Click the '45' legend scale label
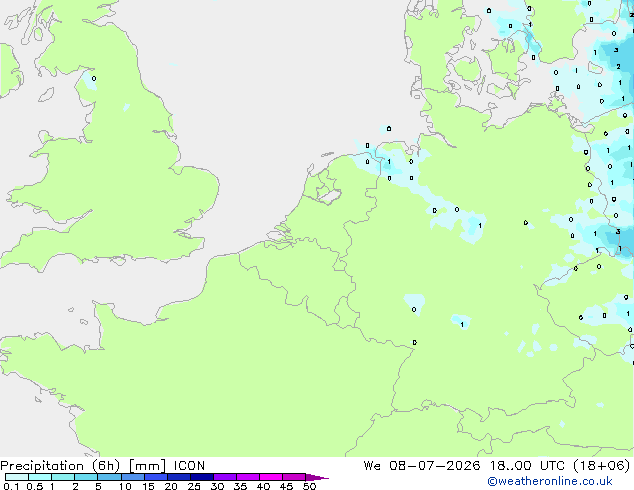This screenshot has height=490, width=634. coord(286,486)
